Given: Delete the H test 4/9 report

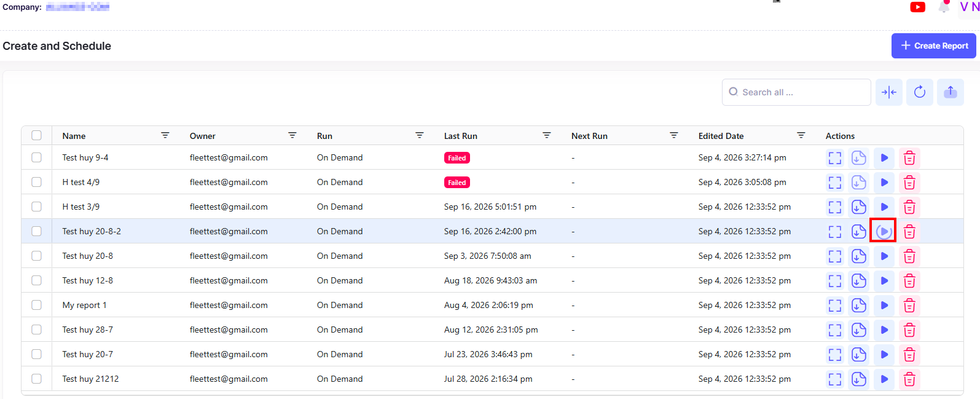Looking at the screenshot, I should click(x=909, y=183).
